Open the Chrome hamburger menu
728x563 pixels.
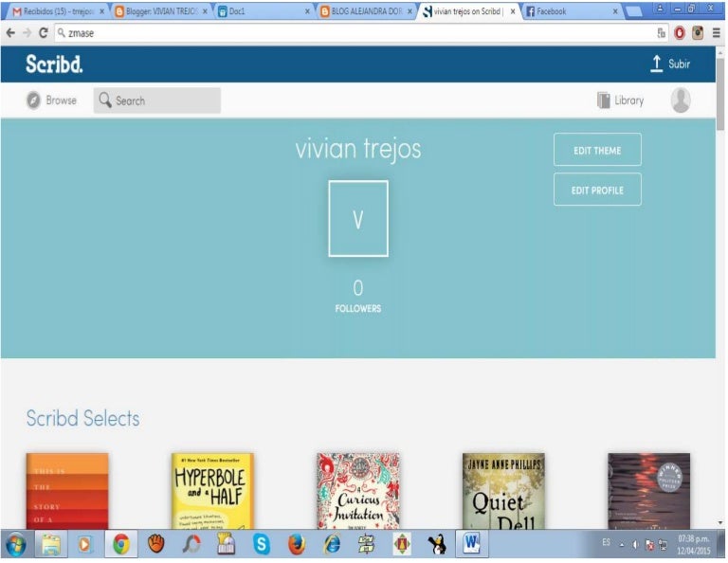(717, 33)
